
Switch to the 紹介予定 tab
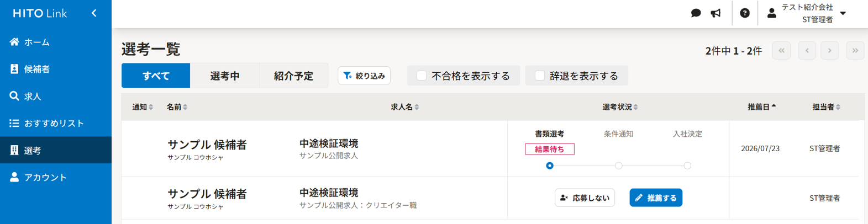click(x=293, y=76)
